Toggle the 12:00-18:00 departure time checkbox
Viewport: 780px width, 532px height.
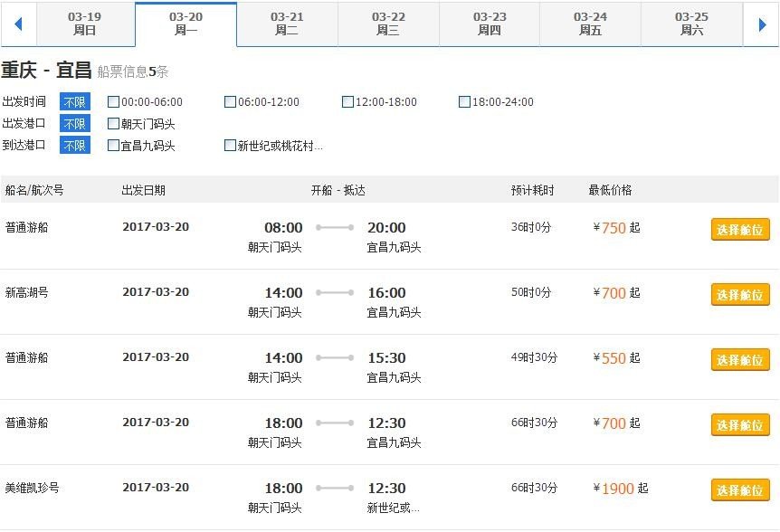(348, 102)
